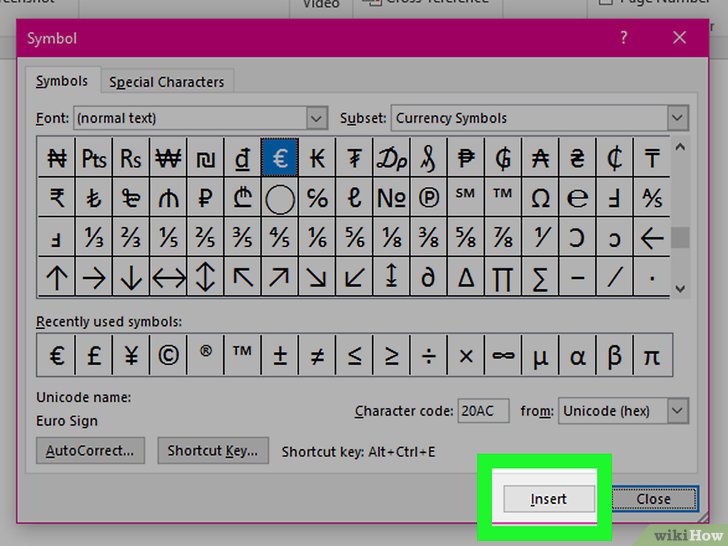Select the copyright symbol in recently used
Image resolution: width=728 pixels, height=546 pixels.
click(168, 355)
